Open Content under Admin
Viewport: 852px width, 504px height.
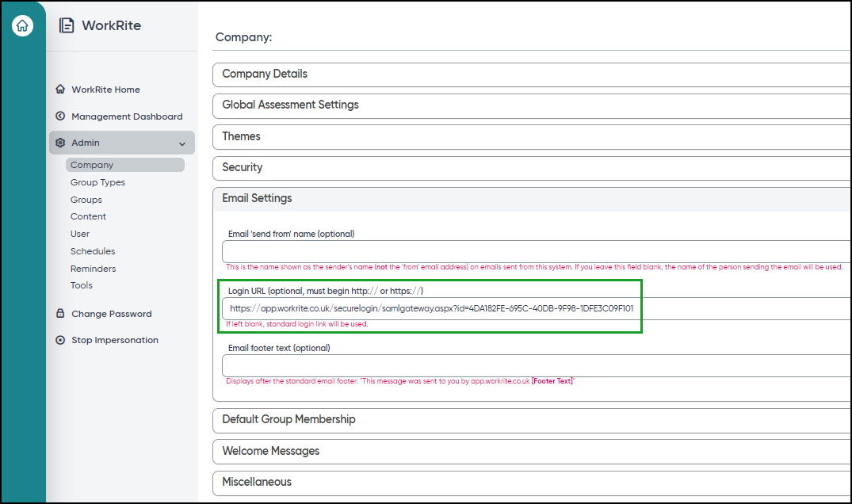click(88, 216)
